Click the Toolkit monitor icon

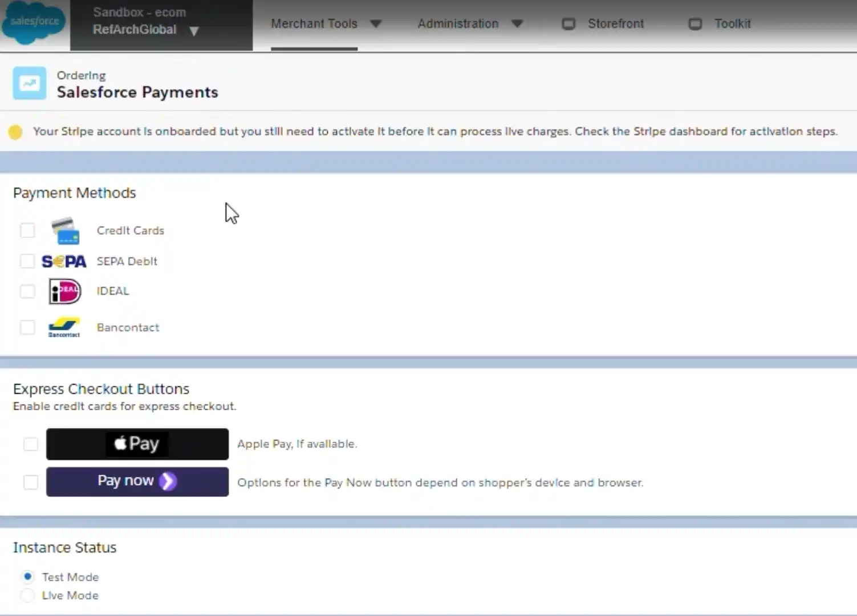pos(695,24)
